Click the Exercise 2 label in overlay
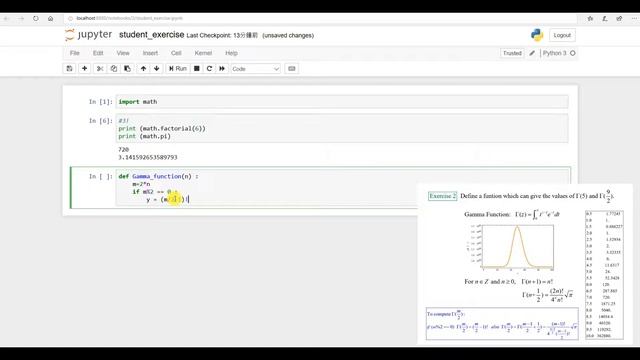Image resolution: width=640 pixels, height=360 pixels. (x=442, y=196)
